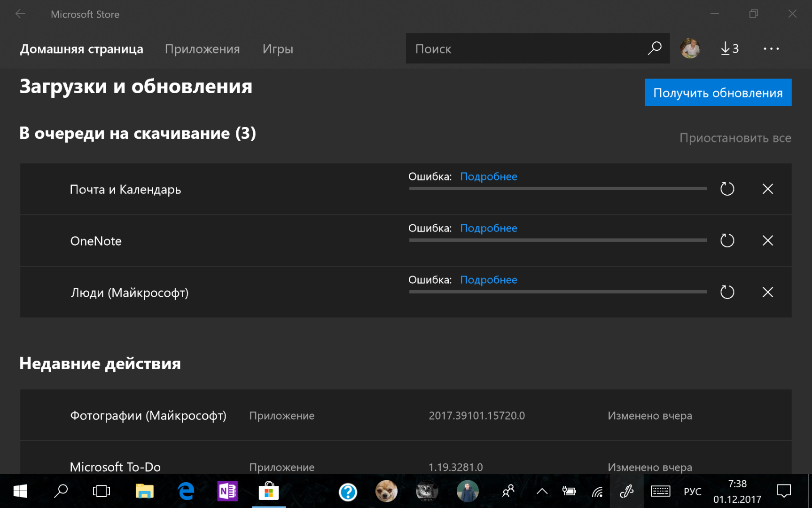Go back with the arrow button

tap(20, 14)
